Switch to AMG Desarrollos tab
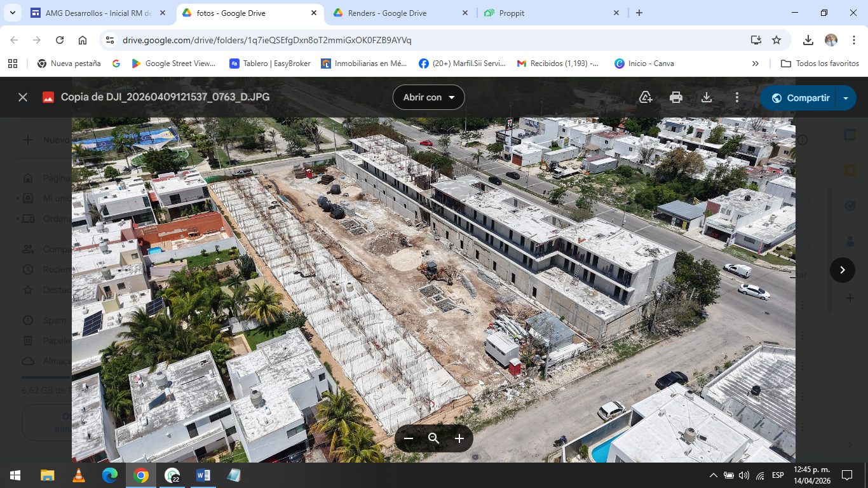This screenshot has width=868, height=488. click(x=99, y=13)
